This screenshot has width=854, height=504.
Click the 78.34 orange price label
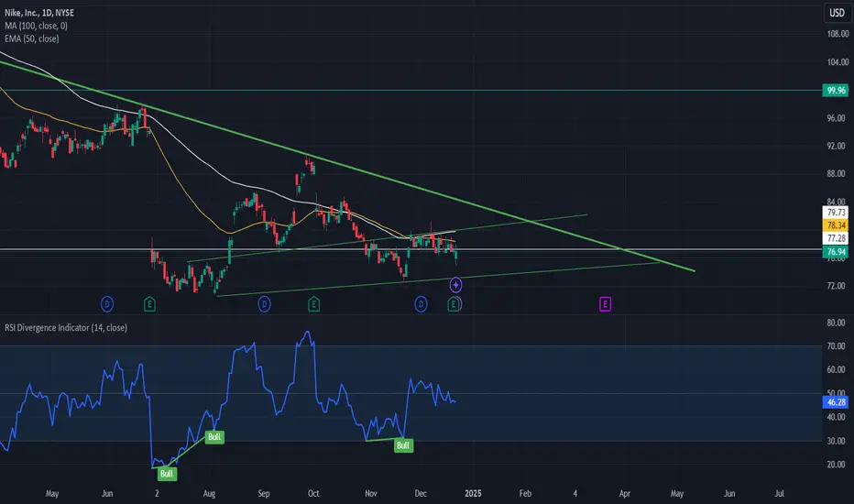(x=836, y=225)
